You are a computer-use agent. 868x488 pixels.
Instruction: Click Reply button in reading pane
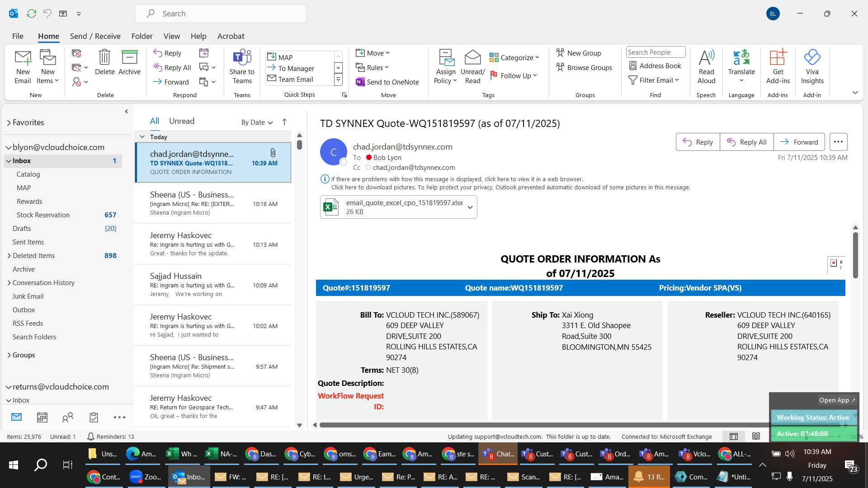coord(698,142)
